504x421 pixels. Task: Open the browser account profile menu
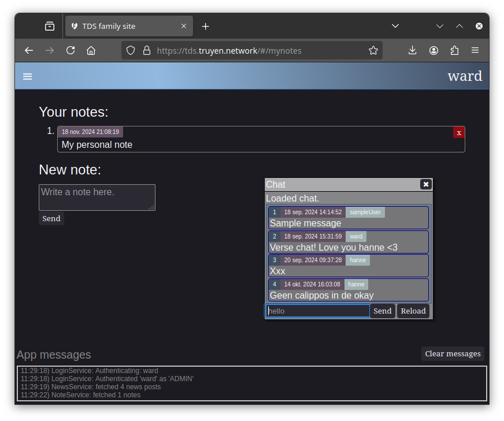(433, 50)
